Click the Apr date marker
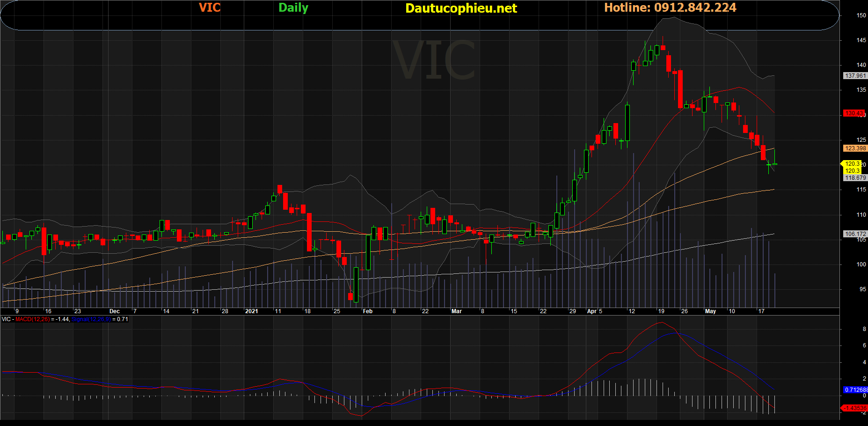The height and width of the screenshot is (426, 868). [592, 311]
